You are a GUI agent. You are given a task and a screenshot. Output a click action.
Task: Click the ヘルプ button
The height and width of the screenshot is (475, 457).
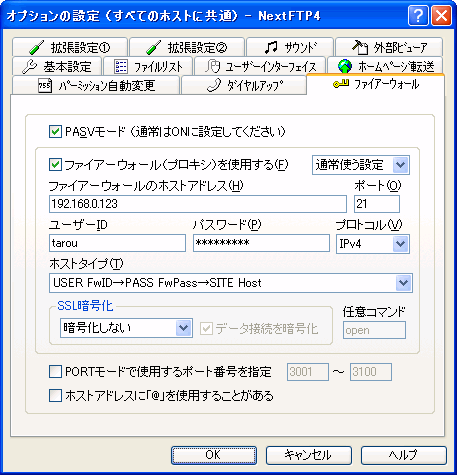(404, 455)
